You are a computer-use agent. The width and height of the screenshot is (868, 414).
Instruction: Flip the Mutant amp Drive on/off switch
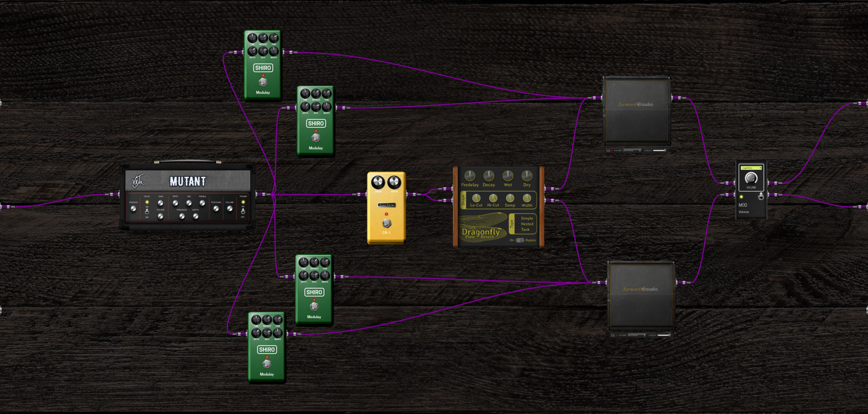point(147,212)
